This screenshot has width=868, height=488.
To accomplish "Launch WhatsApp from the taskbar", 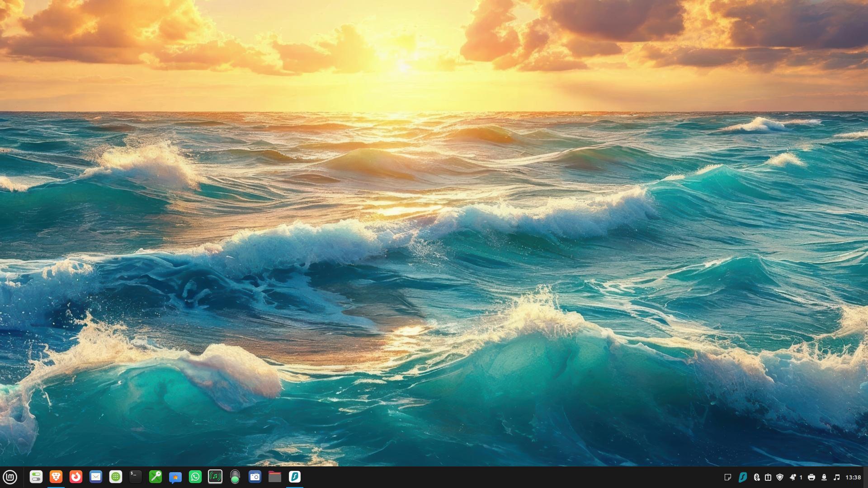I will [195, 477].
